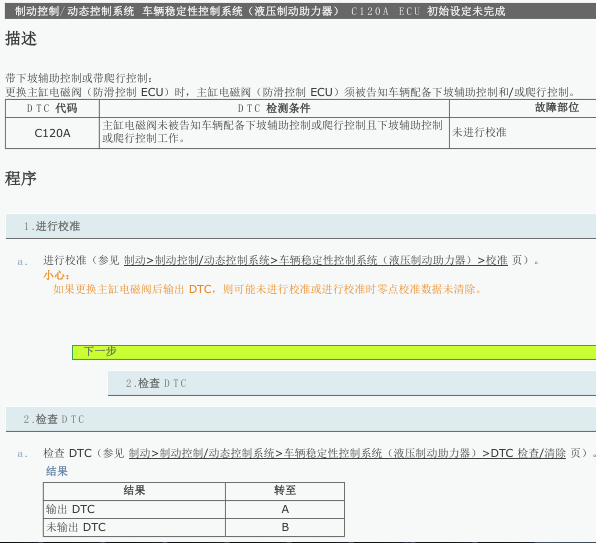The width and height of the screenshot is (596, 543).
Task: Click the green 下一步 next step bar
Action: (x=334, y=352)
